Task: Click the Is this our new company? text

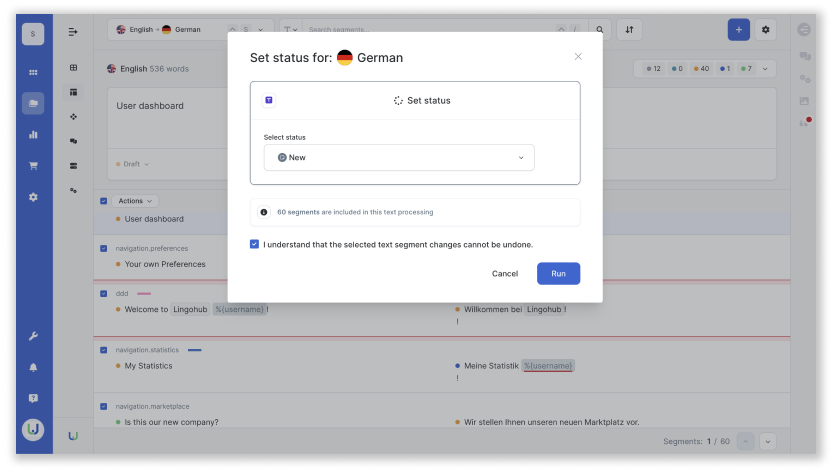Action: [171, 422]
